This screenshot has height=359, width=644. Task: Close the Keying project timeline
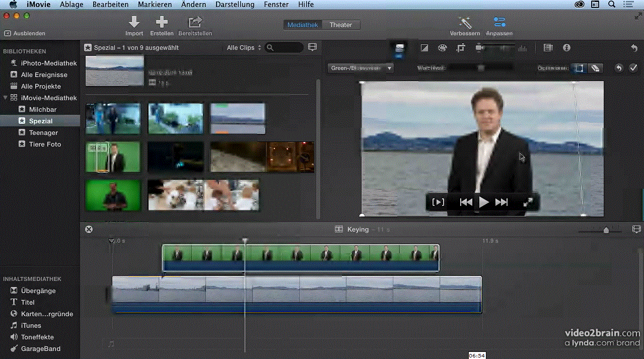89,230
